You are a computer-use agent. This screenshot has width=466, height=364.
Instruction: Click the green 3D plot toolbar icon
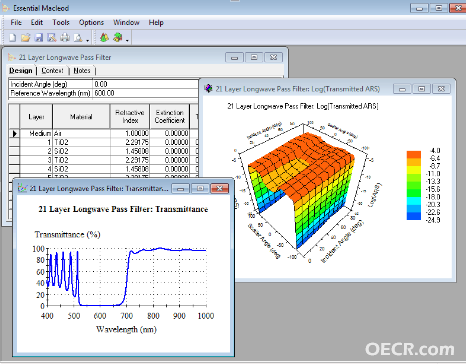(x=117, y=37)
